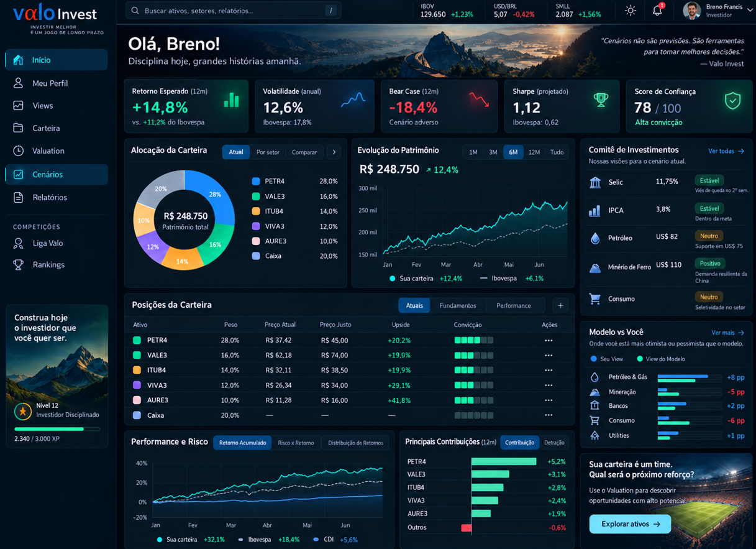This screenshot has height=549, width=756.
Task: Click the shield icon on Score de Confiança
Action: [733, 101]
